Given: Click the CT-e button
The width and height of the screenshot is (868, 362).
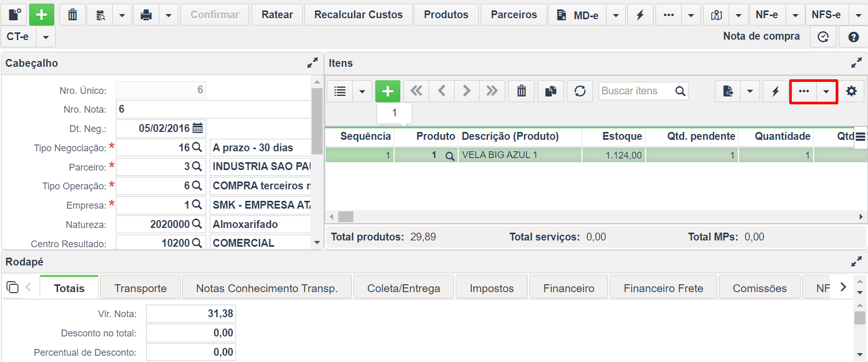Looking at the screenshot, I should (18, 37).
